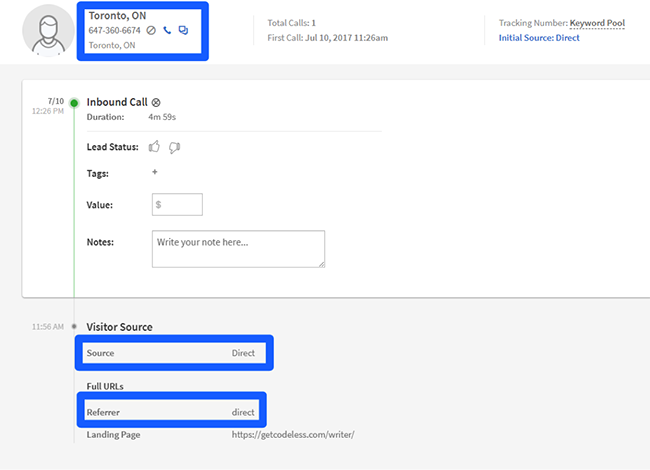Click the caller avatar image

tap(49, 30)
